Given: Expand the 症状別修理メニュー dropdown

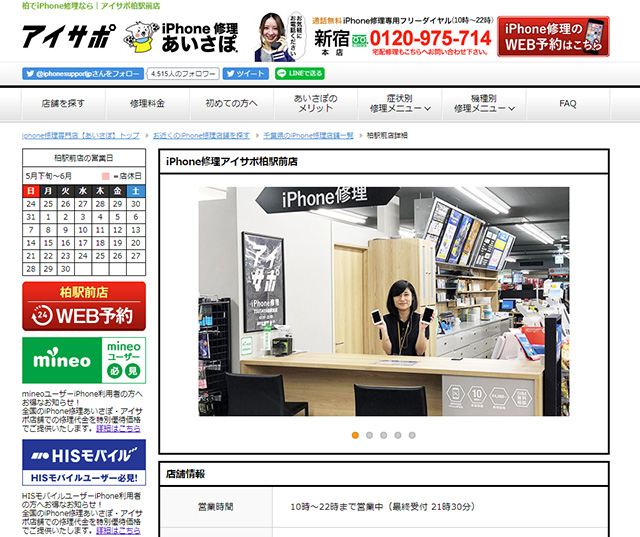Looking at the screenshot, I should click(400, 104).
